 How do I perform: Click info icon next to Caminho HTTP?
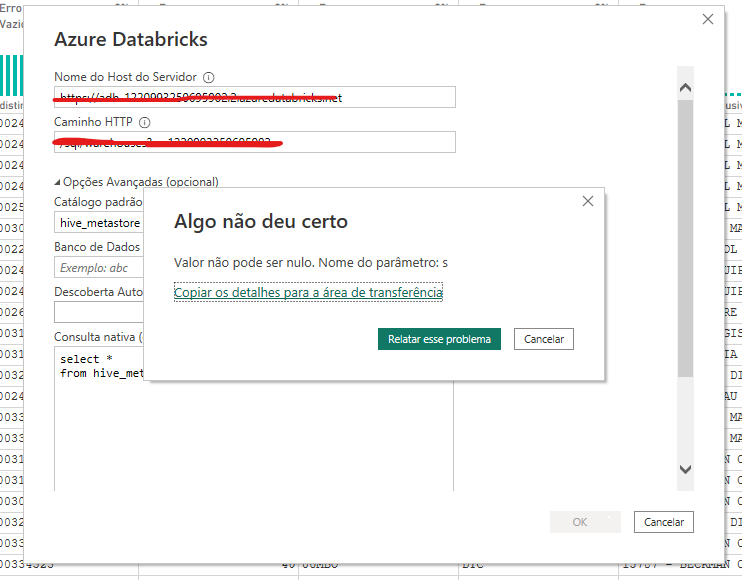pos(145,123)
